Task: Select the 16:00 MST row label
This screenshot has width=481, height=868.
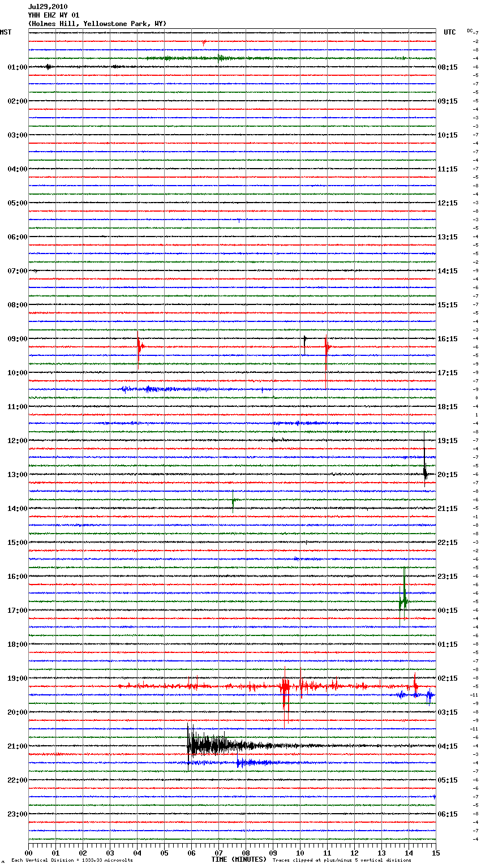Action: tap(18, 577)
